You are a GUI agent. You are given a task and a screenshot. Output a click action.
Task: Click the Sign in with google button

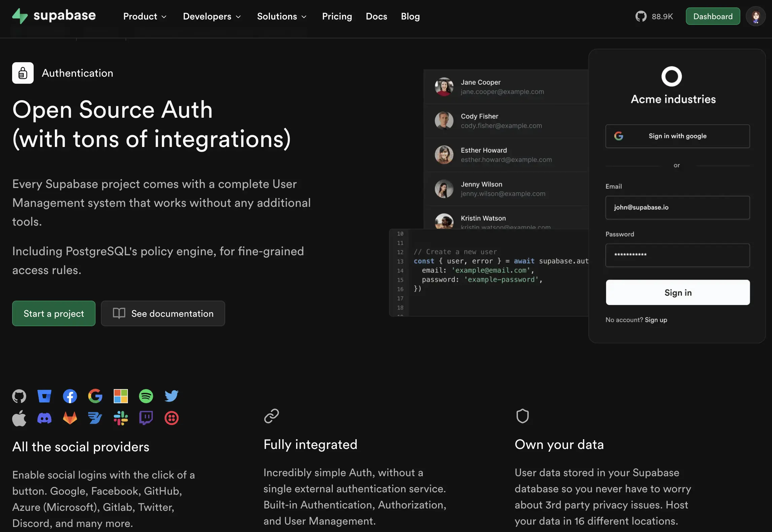(x=677, y=136)
